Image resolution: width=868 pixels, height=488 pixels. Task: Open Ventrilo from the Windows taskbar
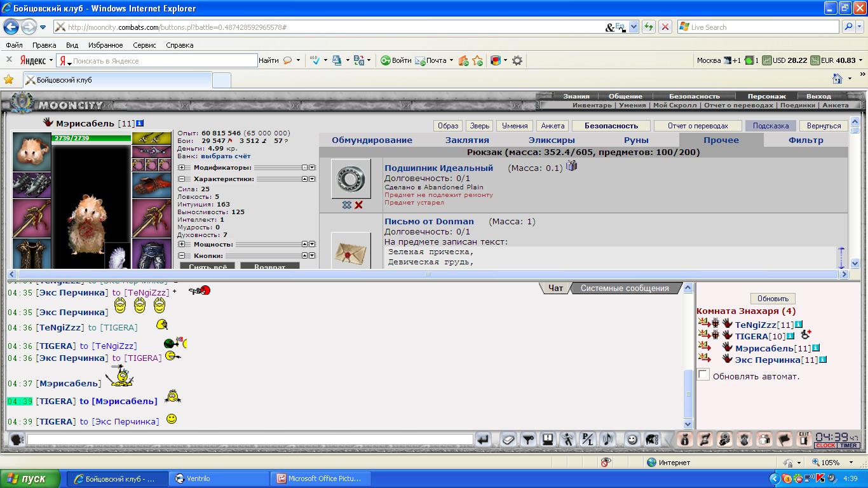coord(220,478)
